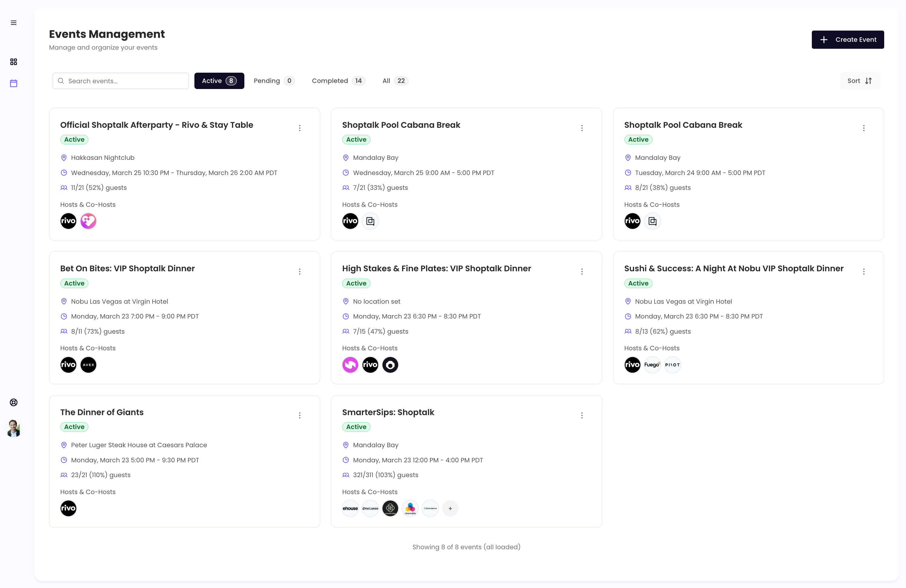Click the rivo logo in Sushi & Success

(633, 365)
